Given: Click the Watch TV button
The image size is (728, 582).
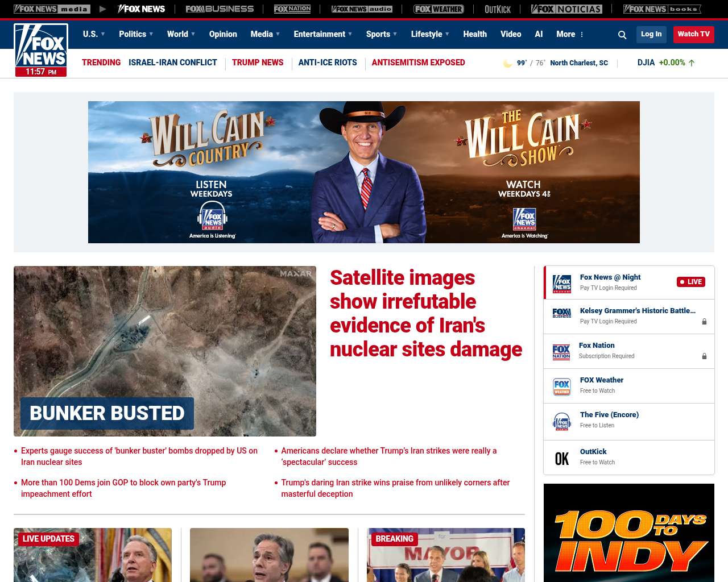Looking at the screenshot, I should click(693, 34).
